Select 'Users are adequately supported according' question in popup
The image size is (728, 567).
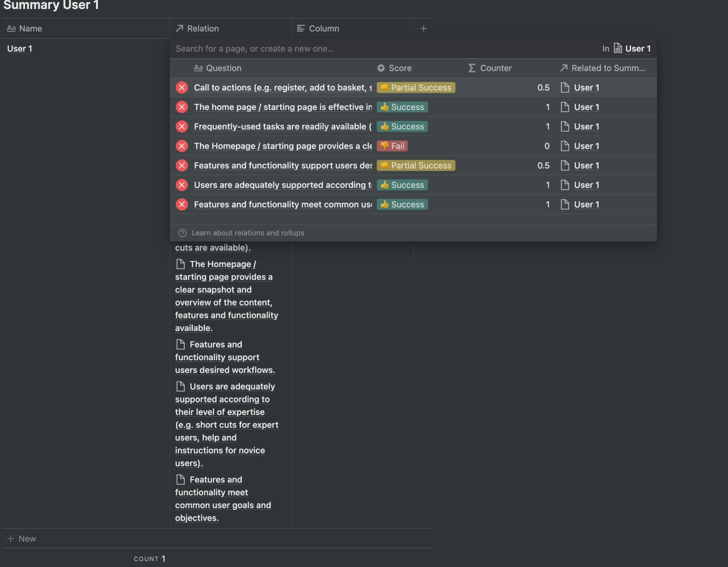pos(283,185)
